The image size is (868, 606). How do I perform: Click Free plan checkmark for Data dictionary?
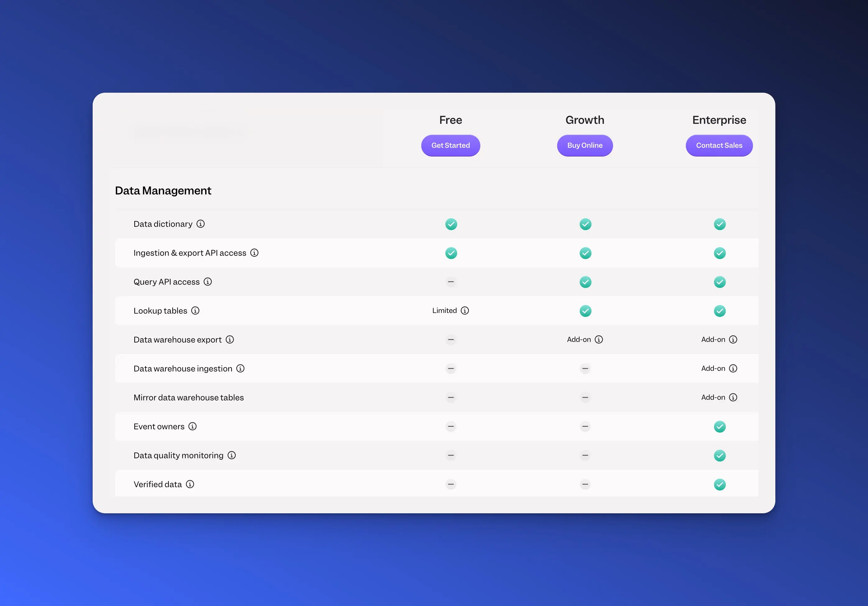[451, 224]
